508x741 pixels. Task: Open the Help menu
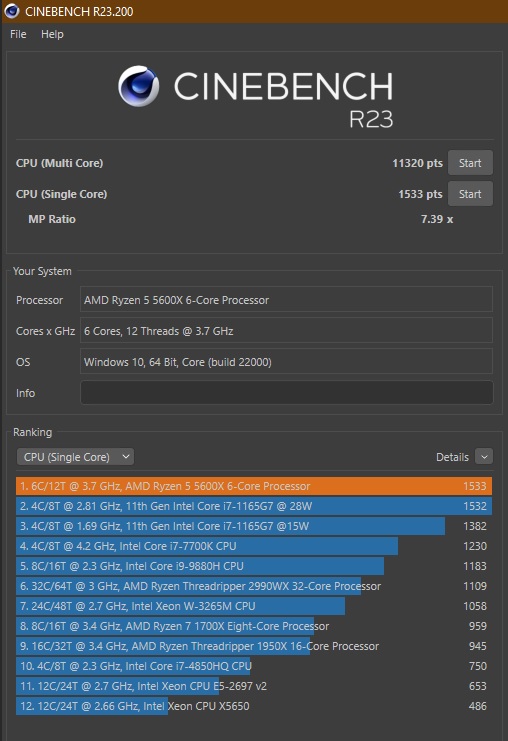52,34
